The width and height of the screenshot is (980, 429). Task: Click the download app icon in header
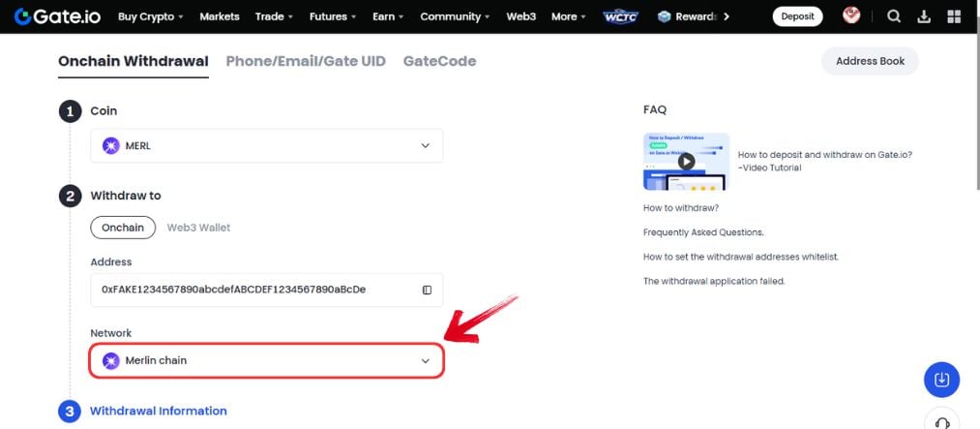[x=924, y=16]
